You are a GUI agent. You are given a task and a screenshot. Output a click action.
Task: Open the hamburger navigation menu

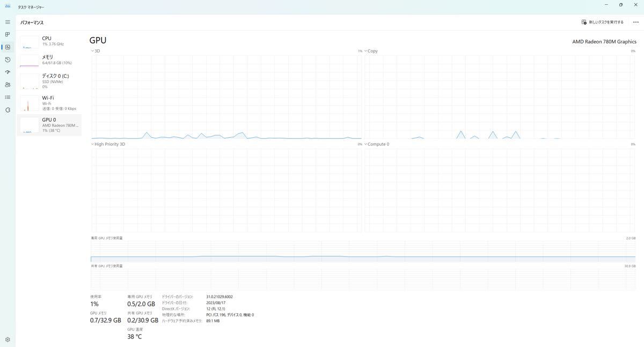point(8,22)
